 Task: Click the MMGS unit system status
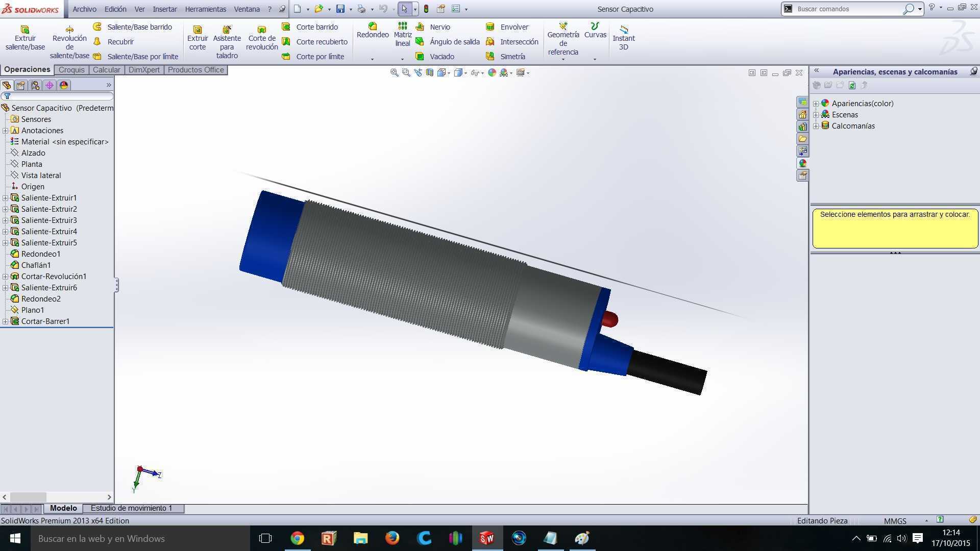(895, 521)
